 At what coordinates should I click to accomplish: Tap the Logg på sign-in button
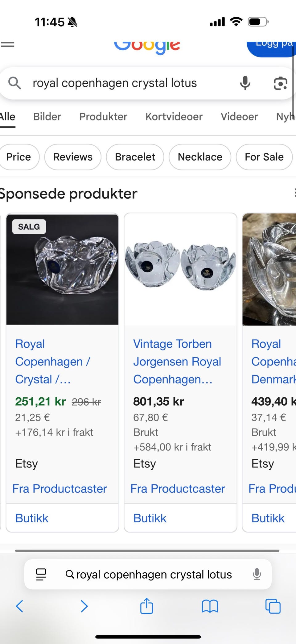[x=273, y=46]
